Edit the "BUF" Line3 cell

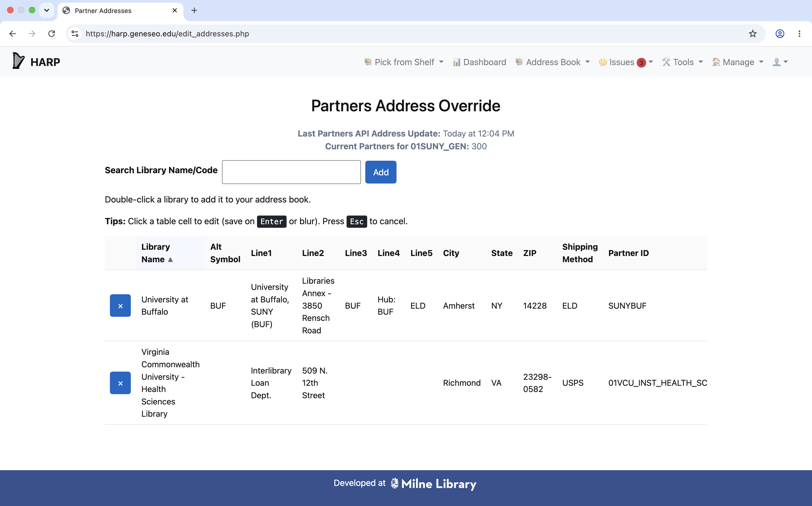tap(356, 306)
